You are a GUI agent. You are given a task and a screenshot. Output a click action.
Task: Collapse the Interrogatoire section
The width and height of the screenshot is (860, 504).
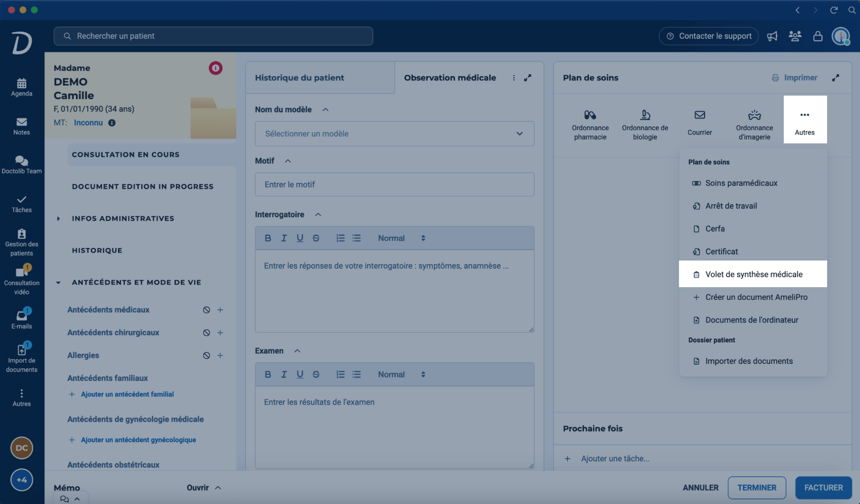(318, 215)
